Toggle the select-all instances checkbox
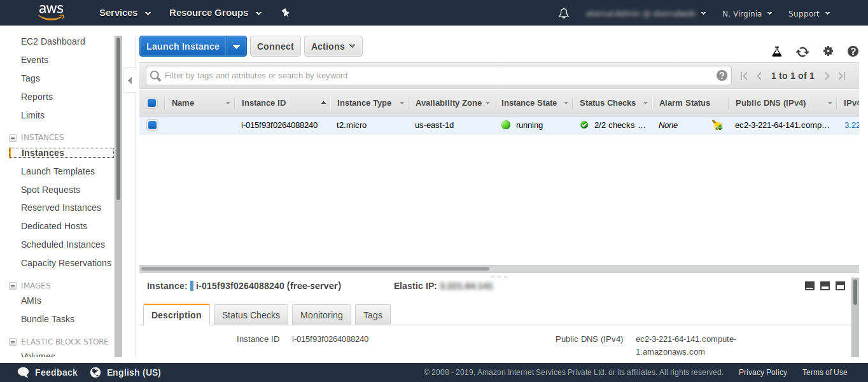Screen dimensions: 868x382 pyautogui.click(x=151, y=103)
